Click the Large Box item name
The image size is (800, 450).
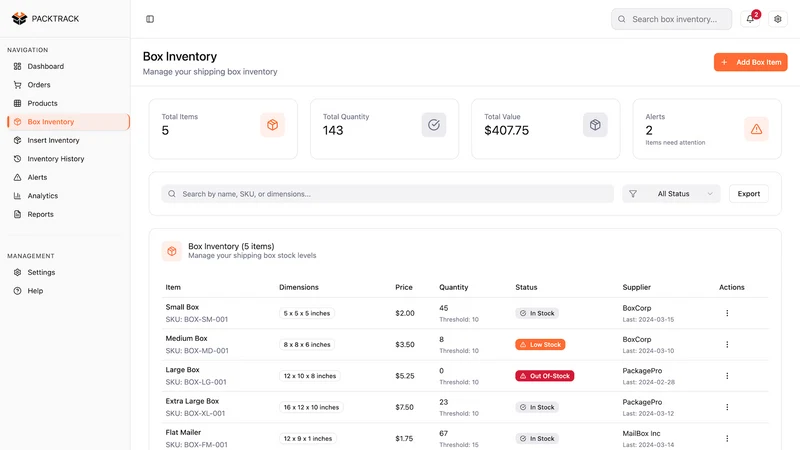coord(182,370)
